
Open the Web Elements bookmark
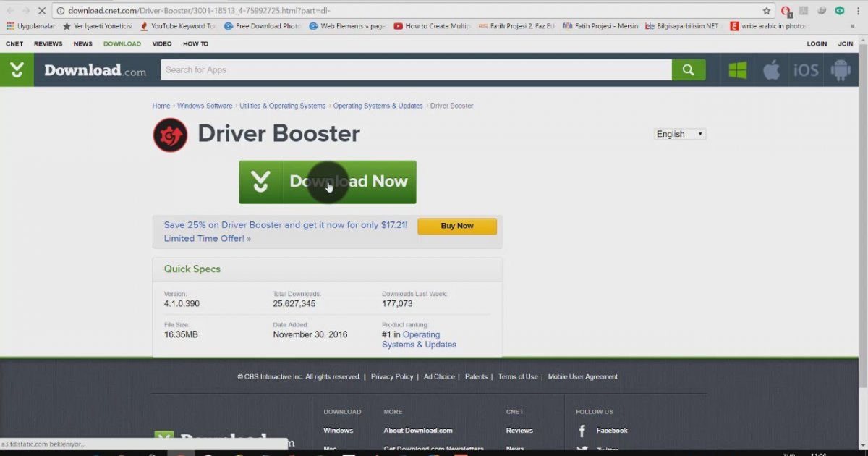347,26
